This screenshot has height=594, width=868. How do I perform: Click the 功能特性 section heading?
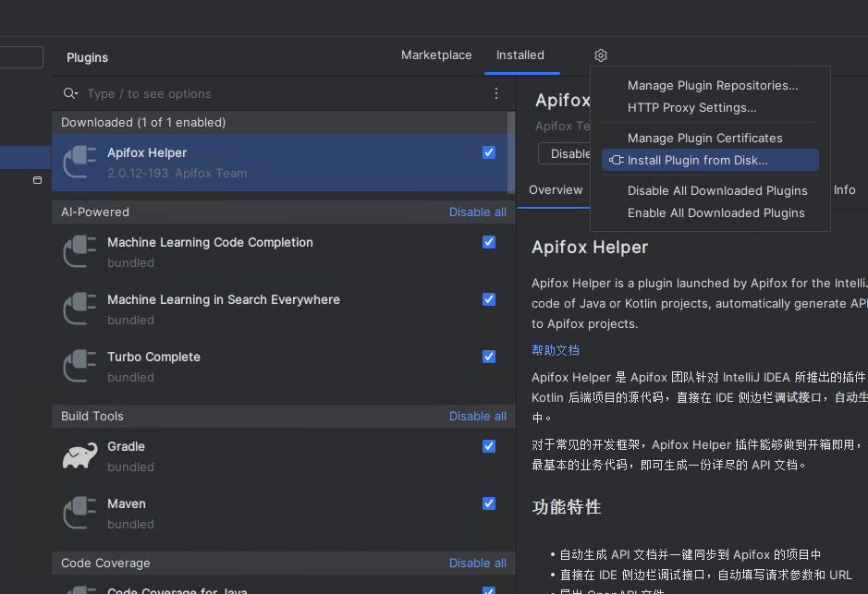tap(567, 506)
